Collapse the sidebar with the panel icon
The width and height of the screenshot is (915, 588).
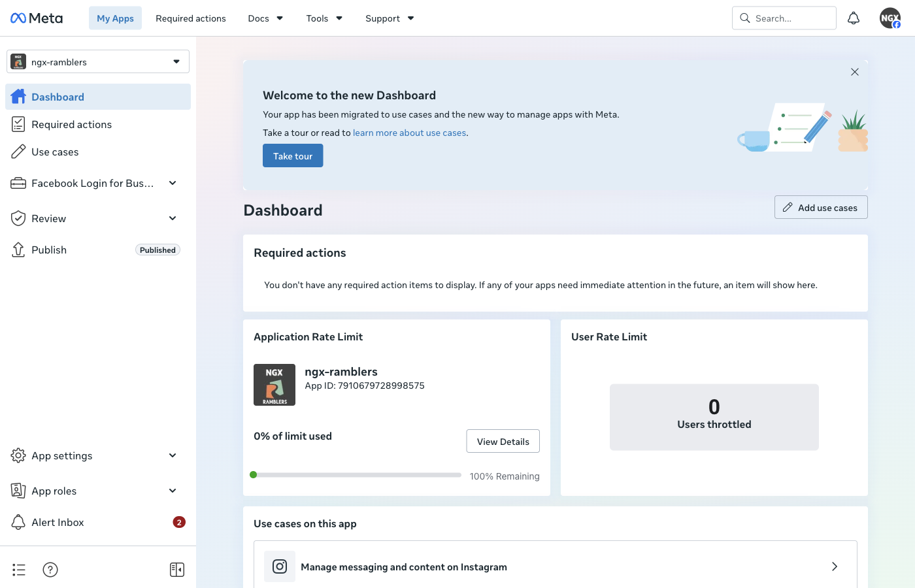coord(177,570)
